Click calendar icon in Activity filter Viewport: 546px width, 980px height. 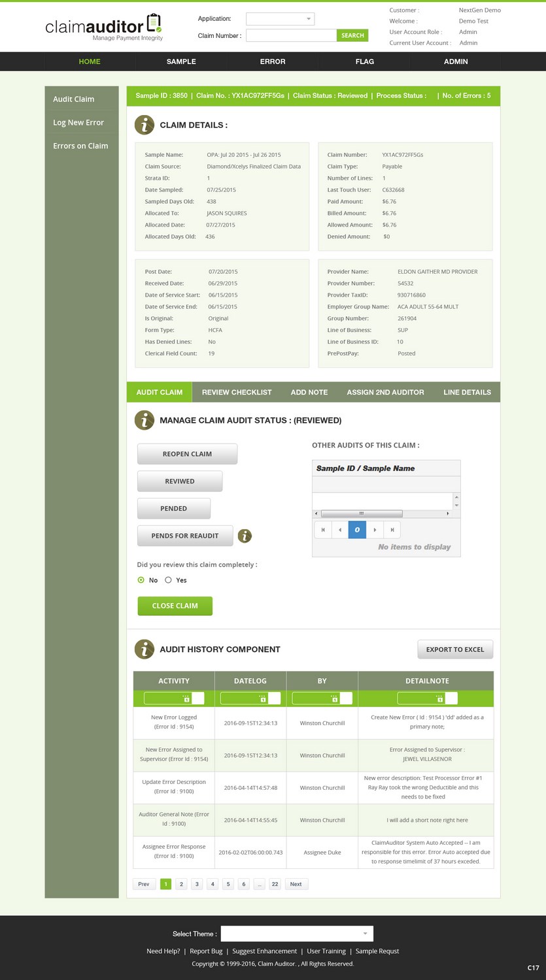click(x=186, y=698)
